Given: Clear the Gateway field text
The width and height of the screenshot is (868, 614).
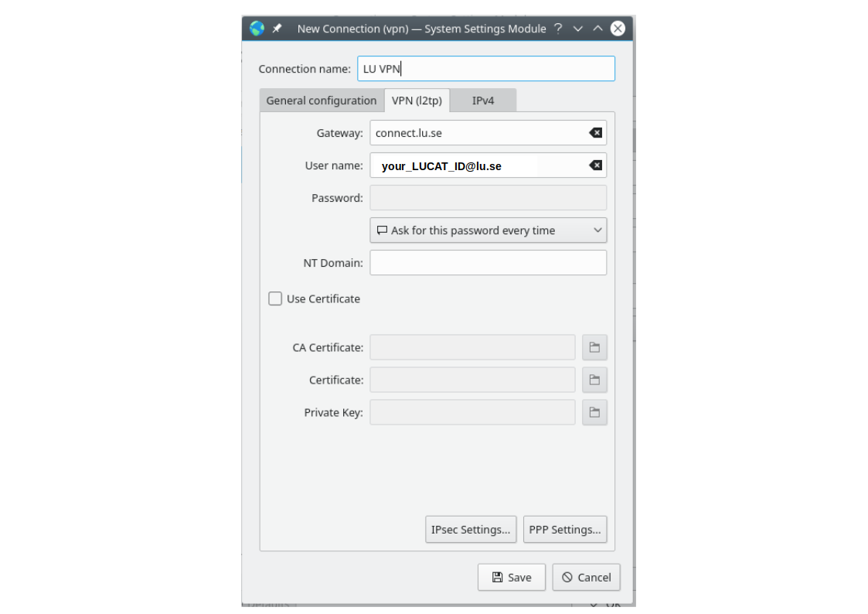Looking at the screenshot, I should coord(596,133).
